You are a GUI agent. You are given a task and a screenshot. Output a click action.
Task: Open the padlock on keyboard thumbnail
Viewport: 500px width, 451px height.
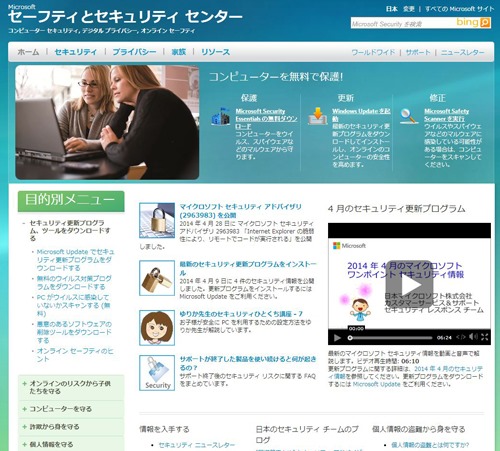[157, 220]
